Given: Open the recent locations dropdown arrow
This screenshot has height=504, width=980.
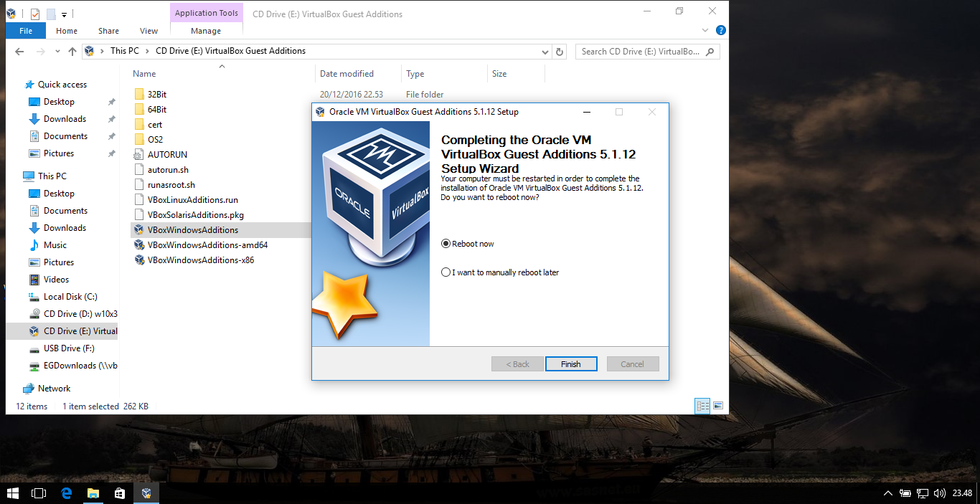Looking at the screenshot, I should [57, 52].
